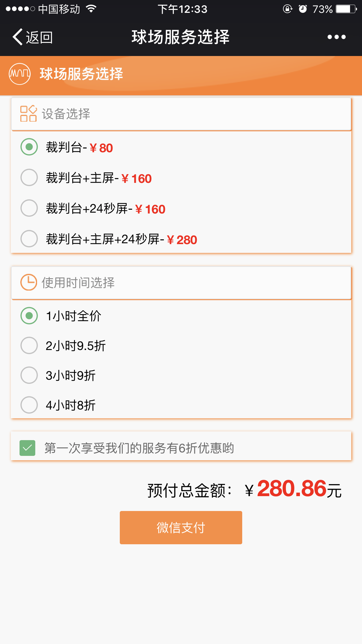Tap the 设备选择 grid icon
The height and width of the screenshot is (644, 362).
28,113
